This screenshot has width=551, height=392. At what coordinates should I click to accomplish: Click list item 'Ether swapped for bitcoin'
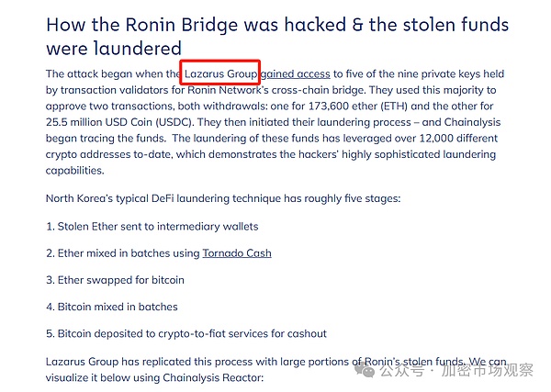115,280
